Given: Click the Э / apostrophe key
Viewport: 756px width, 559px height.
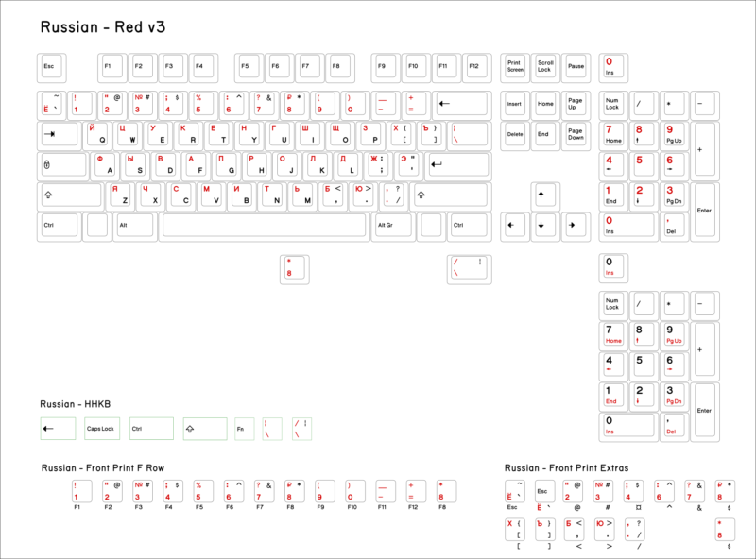Looking at the screenshot, I should (409, 166).
